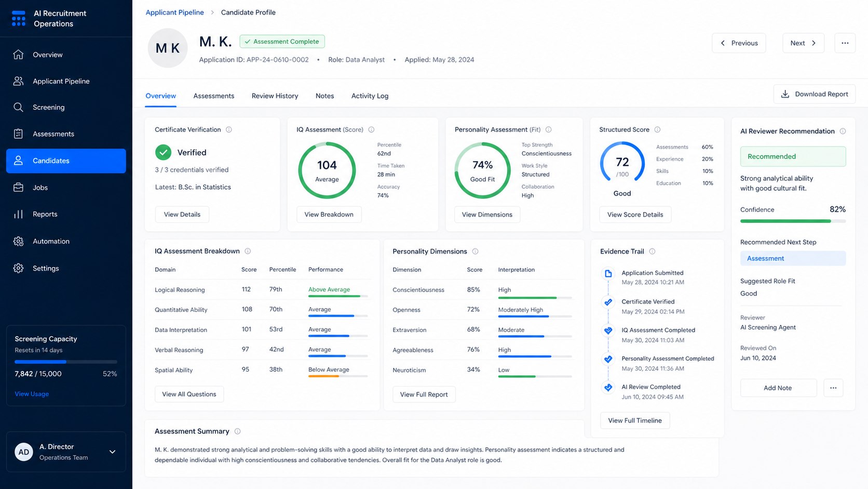868x489 pixels.
Task: Click info icon next to Structured Score
Action: tap(657, 129)
